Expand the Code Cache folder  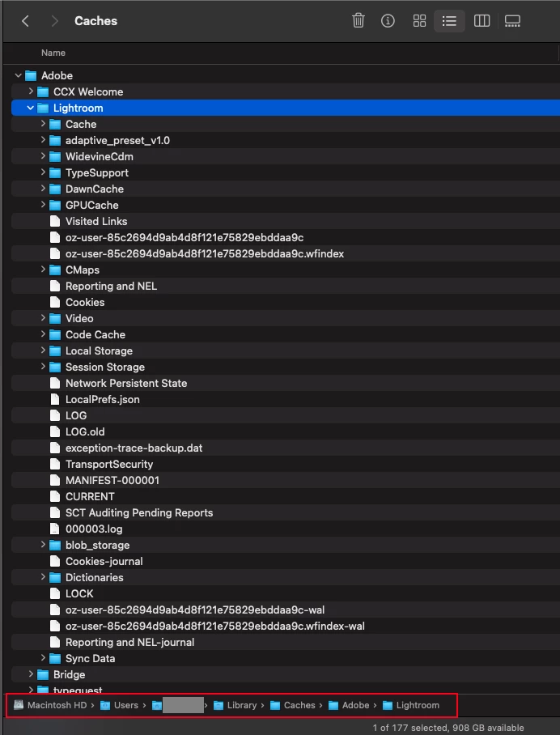pyautogui.click(x=43, y=334)
